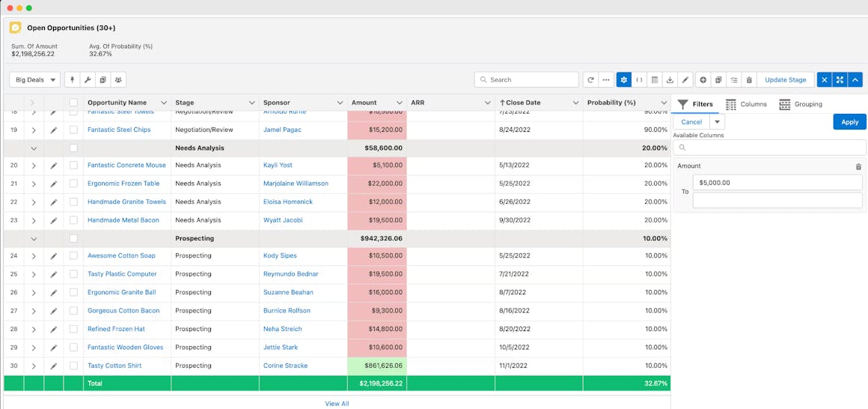
Task: Check the box for Tasty Cotton Shirt row
Action: pos(73,366)
